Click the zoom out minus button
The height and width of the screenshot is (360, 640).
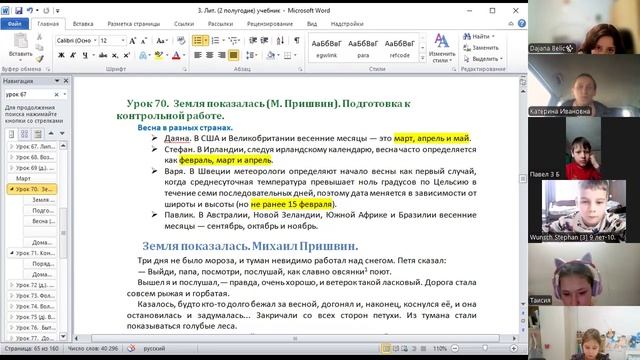[455, 348]
